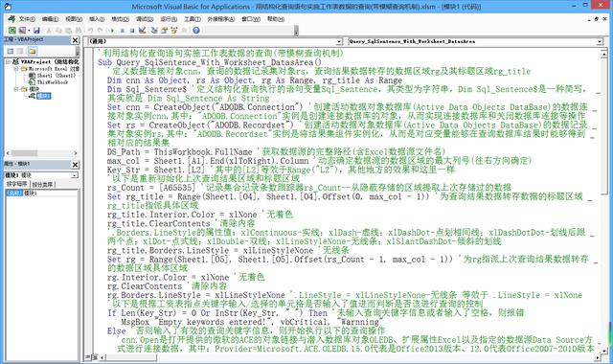Switch to Full Module View at code window bottom-left

pyautogui.click(x=95, y=357)
